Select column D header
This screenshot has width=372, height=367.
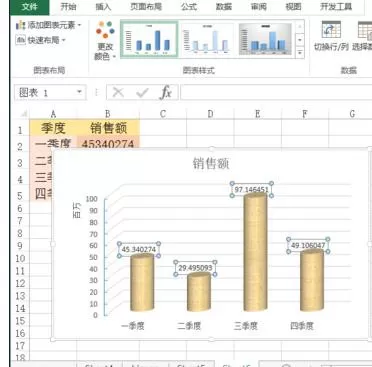pyautogui.click(x=210, y=114)
